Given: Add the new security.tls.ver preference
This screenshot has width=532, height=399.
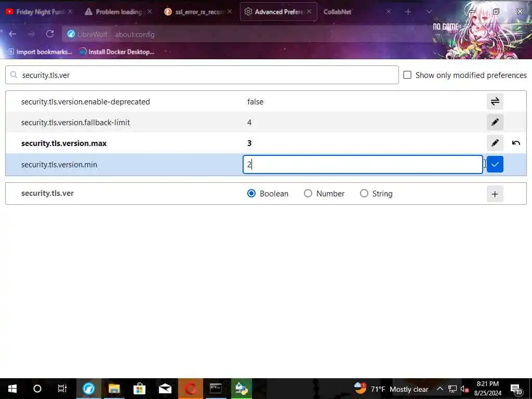Looking at the screenshot, I should [495, 194].
